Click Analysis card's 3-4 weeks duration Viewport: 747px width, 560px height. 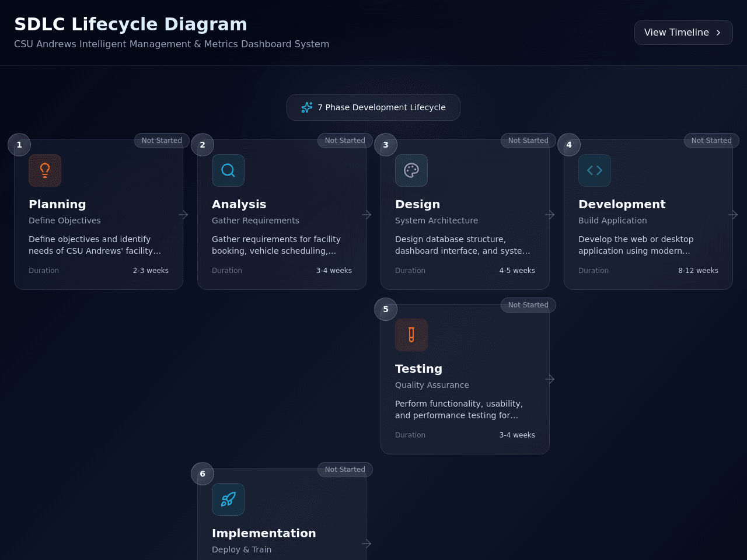334,271
